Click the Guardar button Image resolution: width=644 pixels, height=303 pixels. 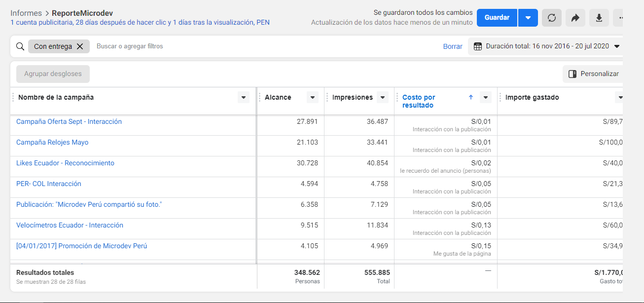pyautogui.click(x=497, y=18)
